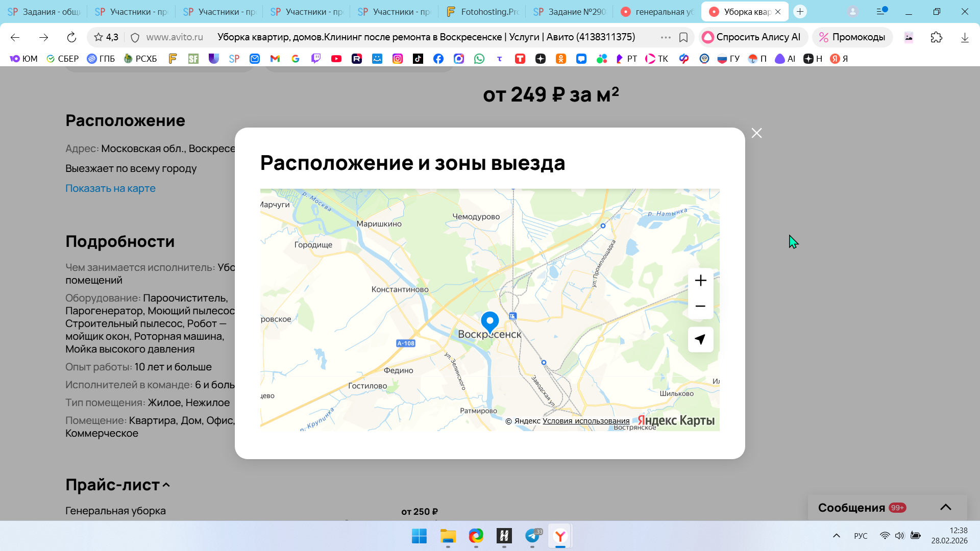Click the Промокоды button

852,37
